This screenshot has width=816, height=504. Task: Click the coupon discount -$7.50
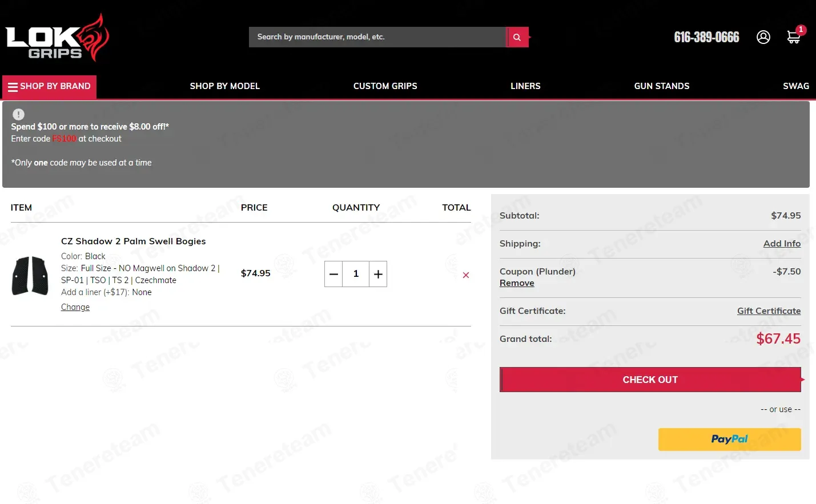[x=787, y=272]
